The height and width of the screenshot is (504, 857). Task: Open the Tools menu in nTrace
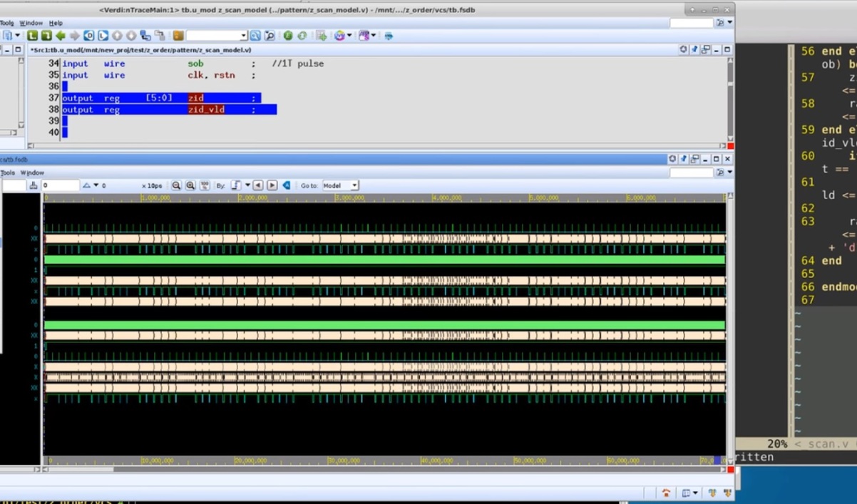click(6, 23)
